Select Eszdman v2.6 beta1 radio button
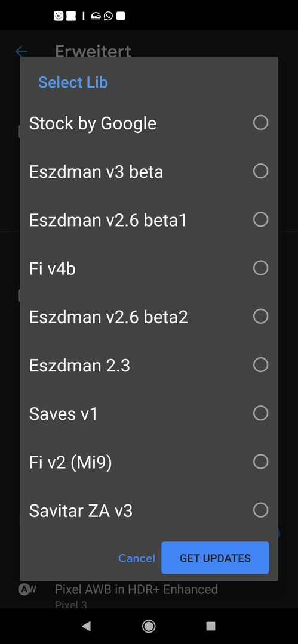The height and width of the screenshot is (644, 298). pyautogui.click(x=260, y=219)
